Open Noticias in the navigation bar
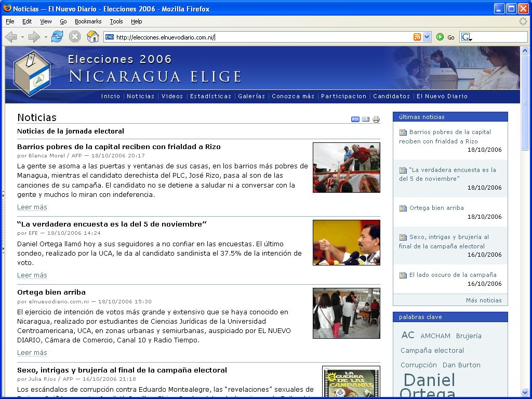532x399 pixels. (140, 96)
